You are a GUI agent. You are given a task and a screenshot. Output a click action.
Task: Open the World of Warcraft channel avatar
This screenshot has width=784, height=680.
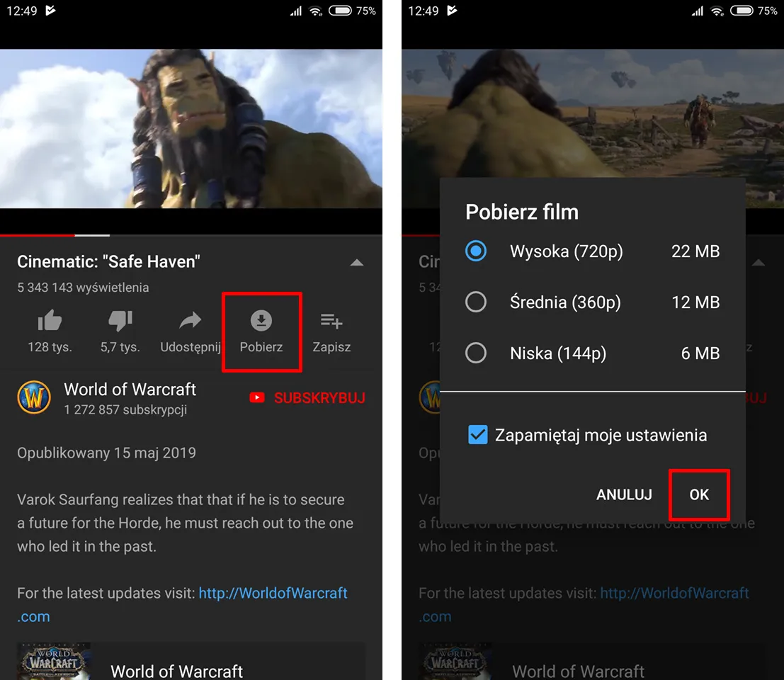(x=34, y=397)
